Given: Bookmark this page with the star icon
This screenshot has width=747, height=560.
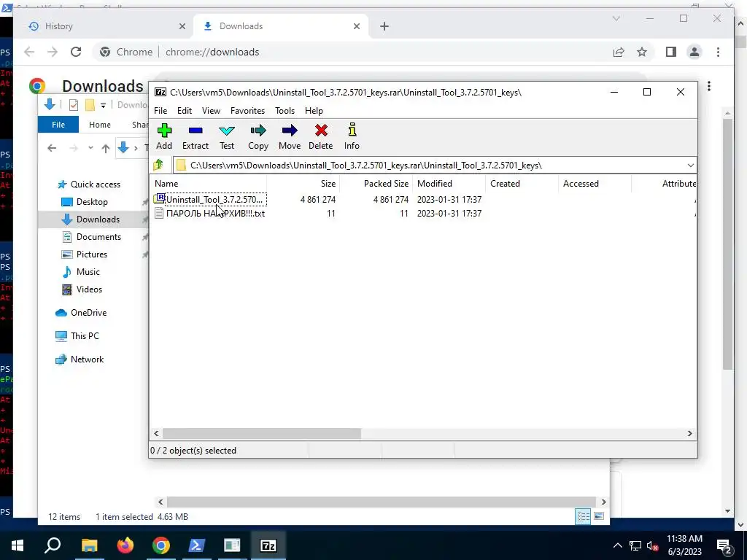Looking at the screenshot, I should click(x=642, y=52).
